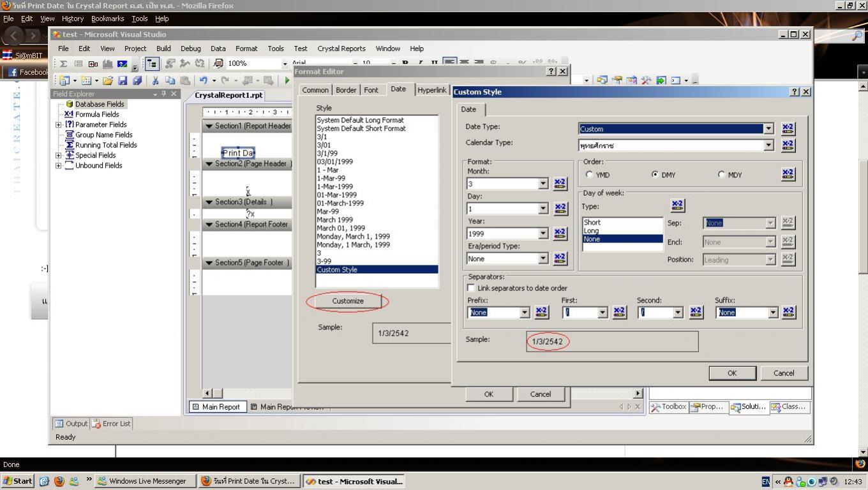Open the Day format dropdown

[x=543, y=209]
